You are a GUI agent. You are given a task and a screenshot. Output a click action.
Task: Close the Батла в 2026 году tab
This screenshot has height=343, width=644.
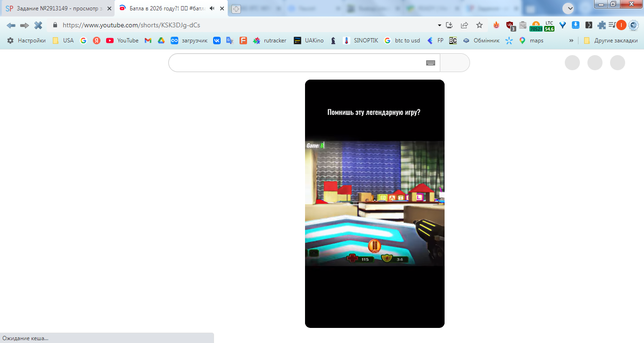coord(222,8)
